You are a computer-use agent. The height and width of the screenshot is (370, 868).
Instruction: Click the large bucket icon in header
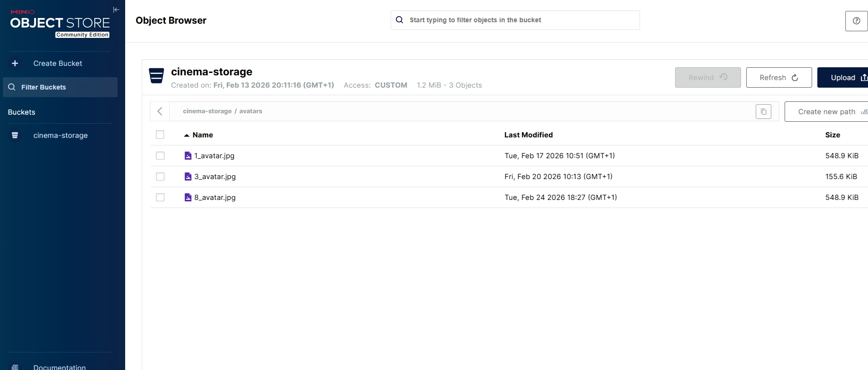[156, 76]
